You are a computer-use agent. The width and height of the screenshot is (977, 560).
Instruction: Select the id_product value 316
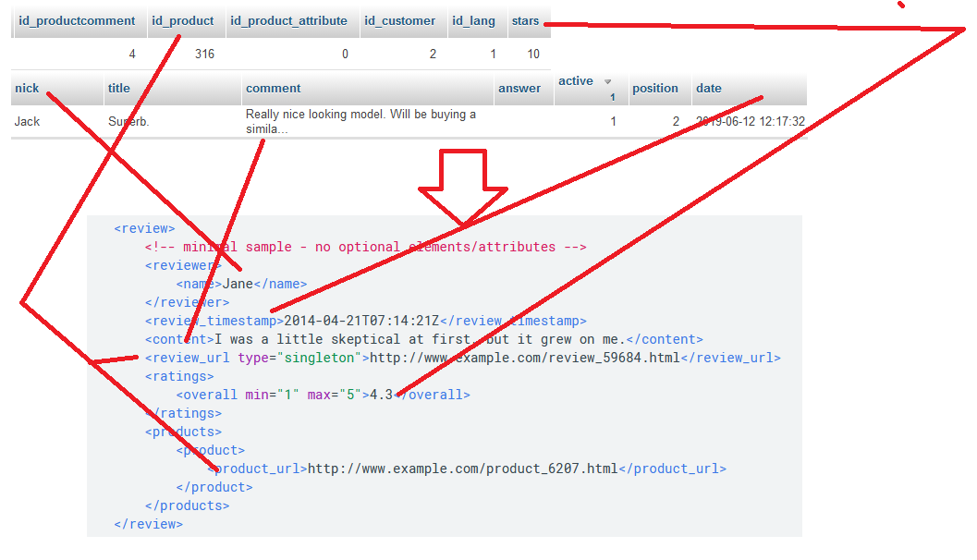click(x=204, y=55)
